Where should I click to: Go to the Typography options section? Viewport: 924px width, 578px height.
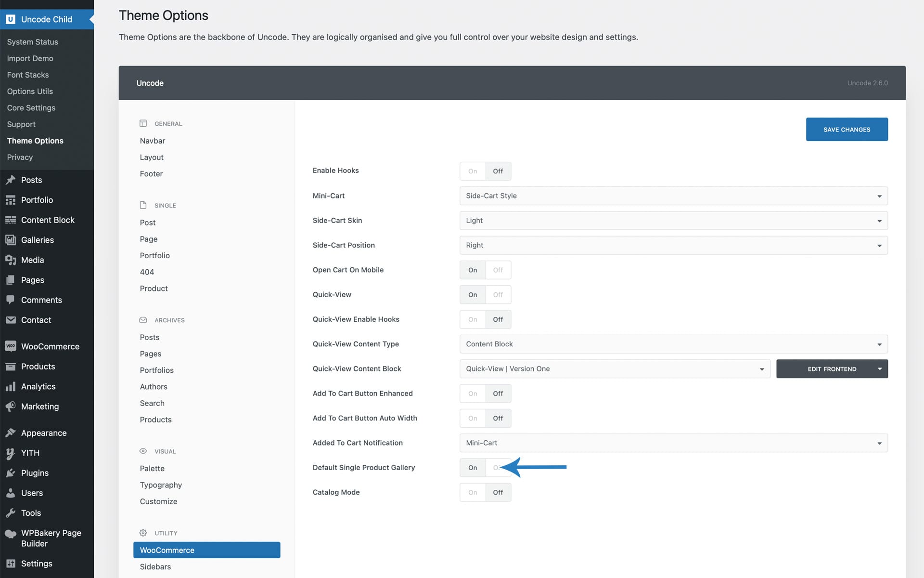tap(161, 485)
